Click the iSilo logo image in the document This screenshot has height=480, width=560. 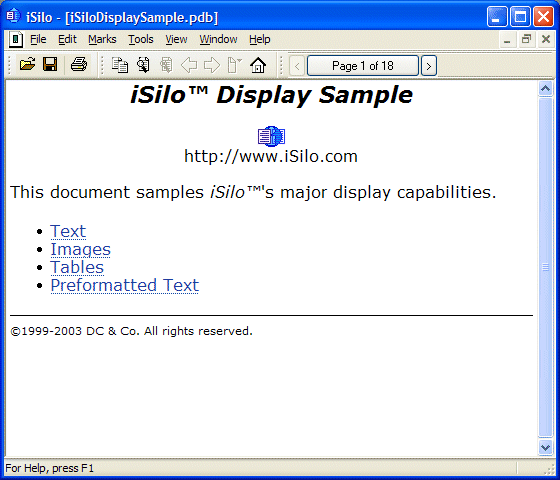point(271,136)
